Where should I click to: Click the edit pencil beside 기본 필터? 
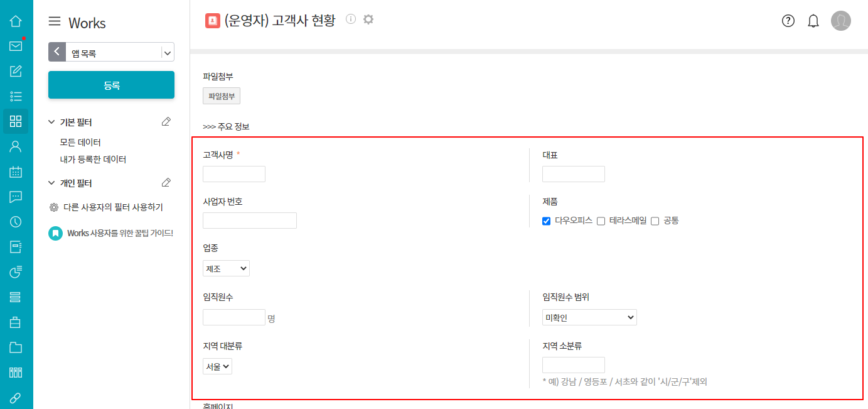pyautogui.click(x=166, y=122)
